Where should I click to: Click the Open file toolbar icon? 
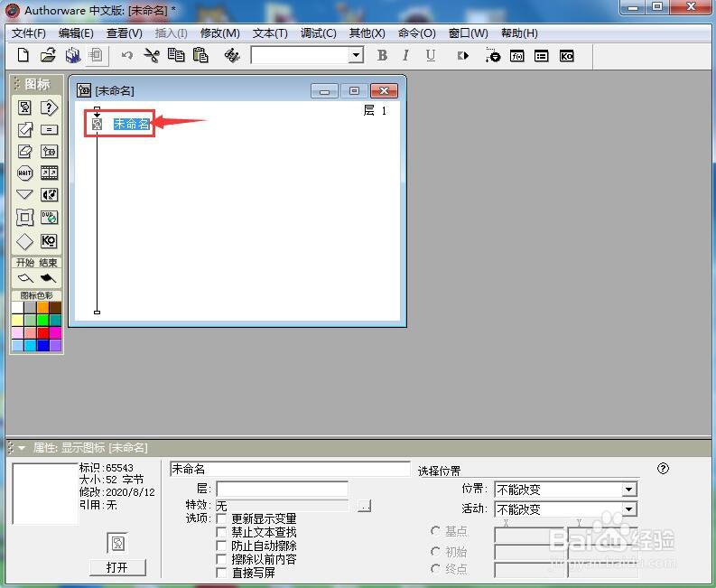coord(48,55)
